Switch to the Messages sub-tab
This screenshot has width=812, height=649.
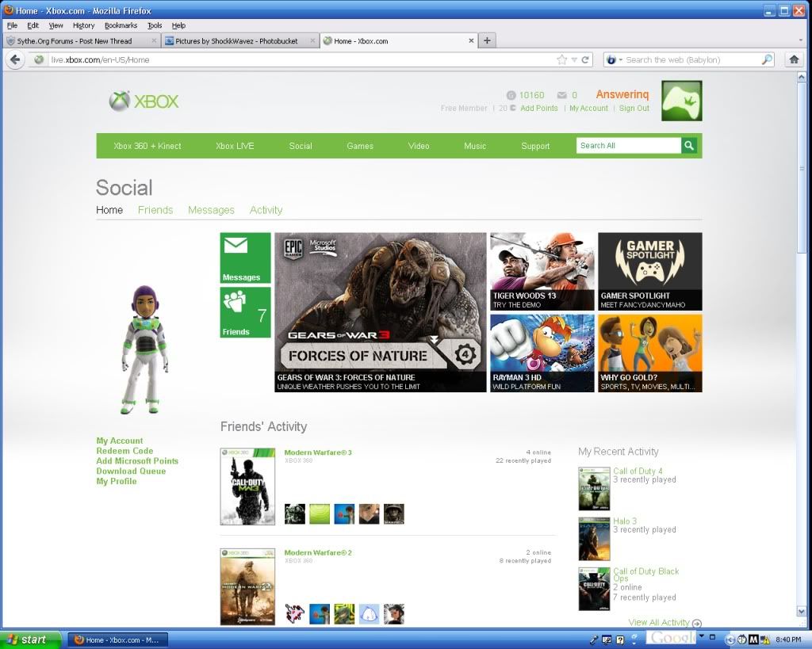[x=211, y=210]
